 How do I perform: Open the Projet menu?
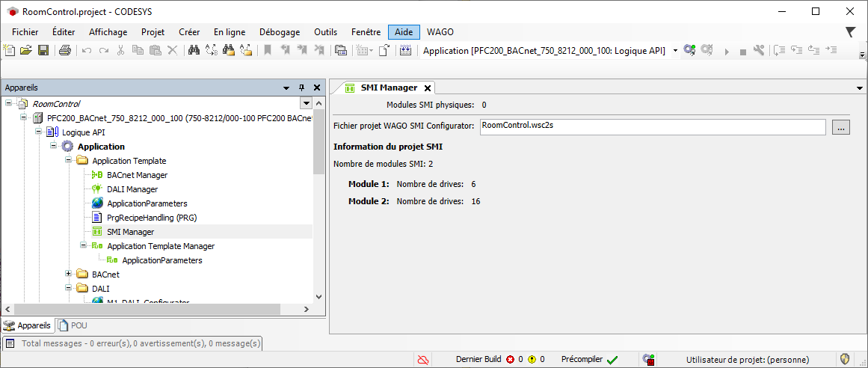pyautogui.click(x=153, y=32)
